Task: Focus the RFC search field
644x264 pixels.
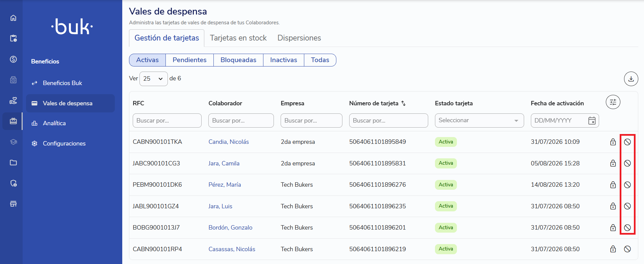Action: 167,121
